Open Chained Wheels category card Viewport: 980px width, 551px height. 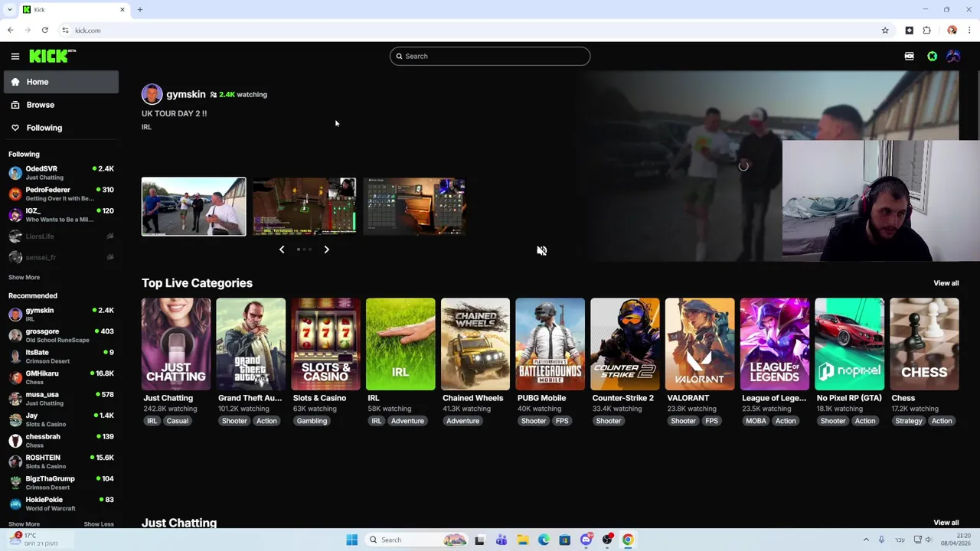475,344
